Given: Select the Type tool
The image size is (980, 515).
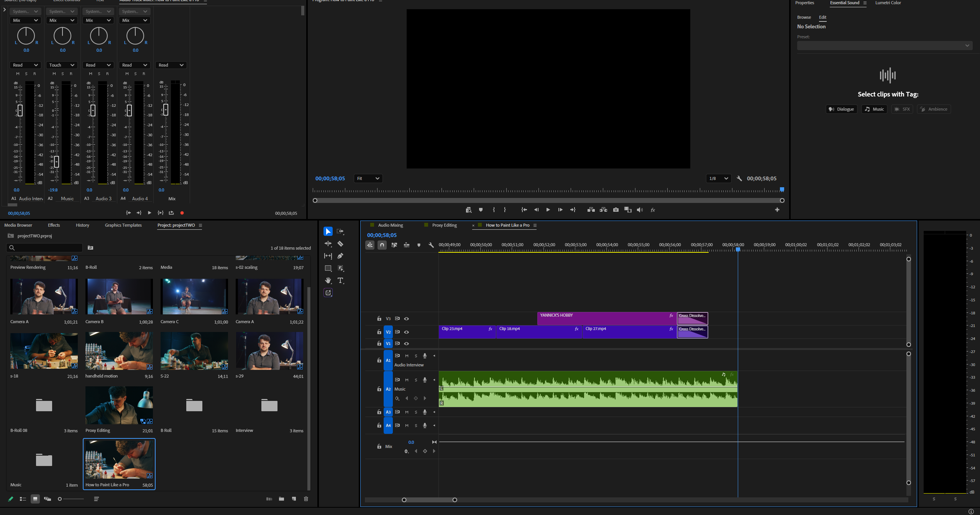Looking at the screenshot, I should tap(340, 280).
